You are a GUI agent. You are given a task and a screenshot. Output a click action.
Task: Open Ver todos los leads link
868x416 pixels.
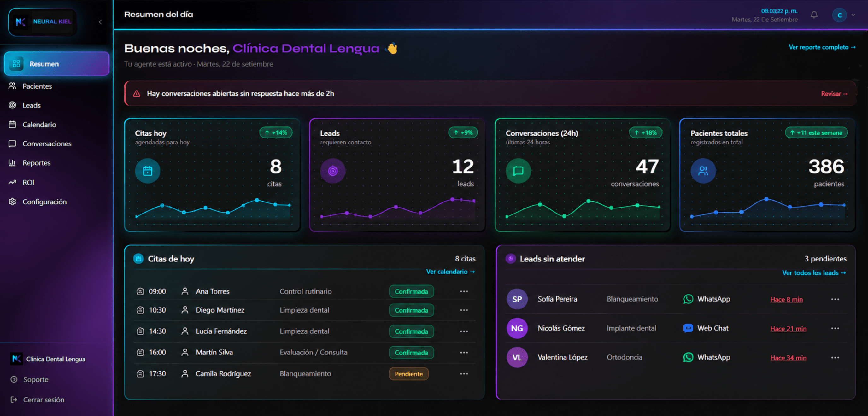click(814, 273)
